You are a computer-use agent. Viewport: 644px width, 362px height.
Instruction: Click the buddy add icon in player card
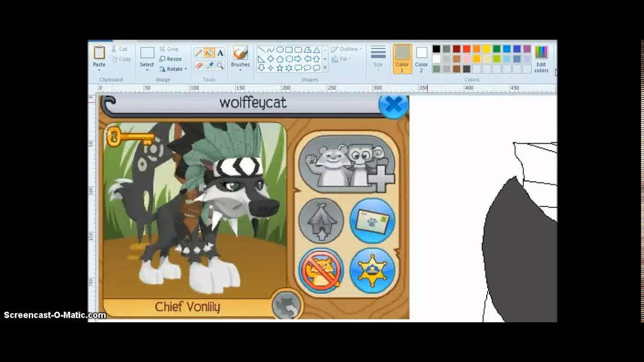tap(347, 163)
